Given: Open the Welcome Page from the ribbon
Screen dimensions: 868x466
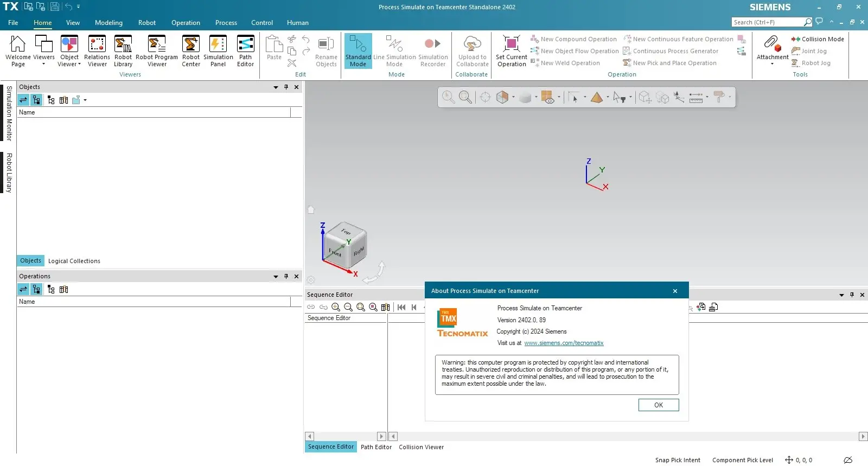Looking at the screenshot, I should click(x=18, y=51).
